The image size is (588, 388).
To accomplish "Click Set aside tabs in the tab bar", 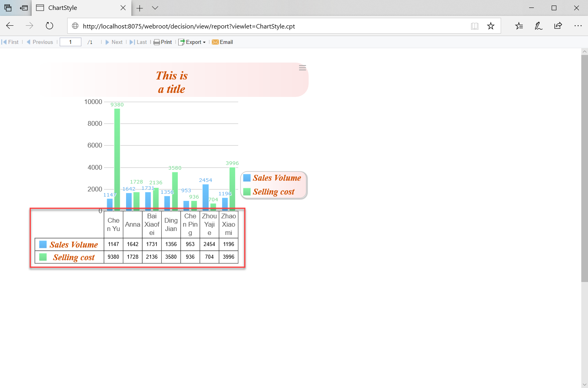I will tap(24, 8).
